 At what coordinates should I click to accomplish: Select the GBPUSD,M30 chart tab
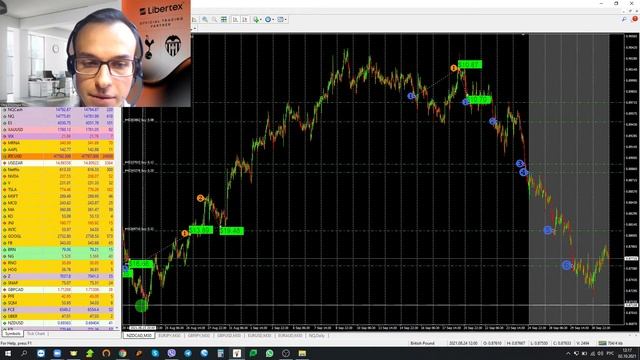(229, 336)
